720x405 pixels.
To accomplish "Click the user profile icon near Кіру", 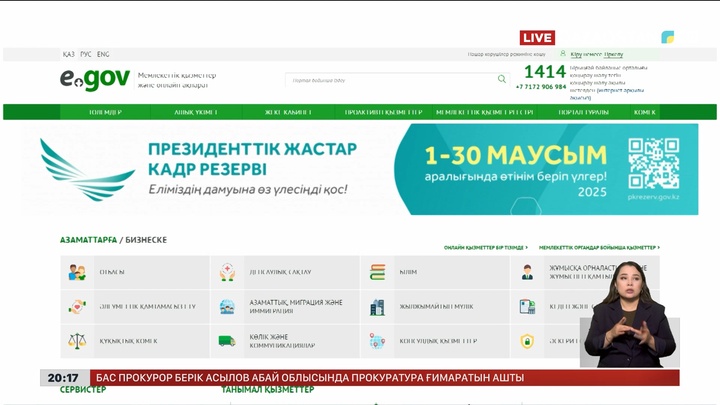I will (563, 54).
